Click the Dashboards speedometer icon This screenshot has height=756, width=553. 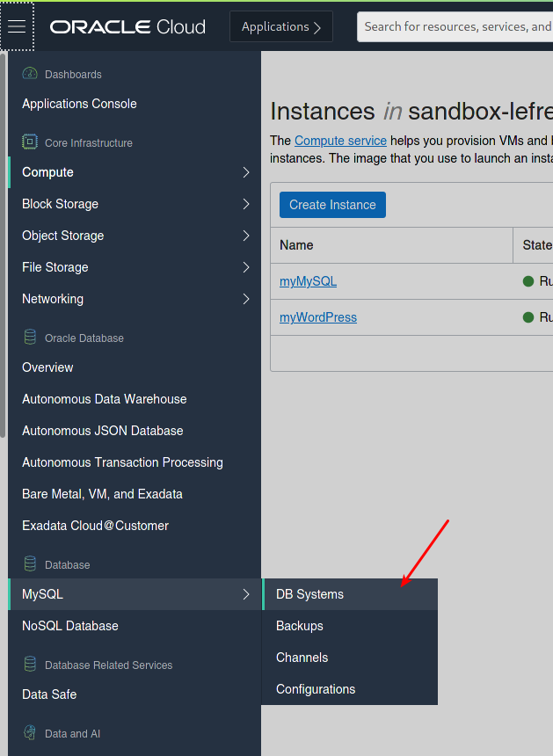(30, 74)
